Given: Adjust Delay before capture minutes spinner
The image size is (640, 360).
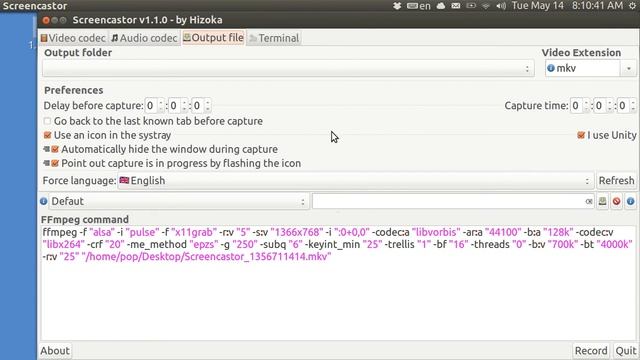Looking at the screenshot, I should click(178, 106).
